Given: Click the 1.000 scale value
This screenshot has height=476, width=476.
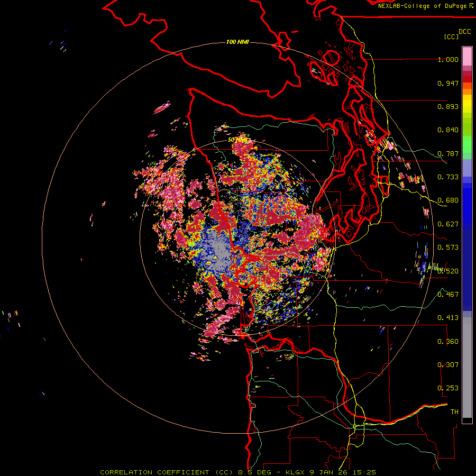Looking at the screenshot, I should (x=448, y=59).
